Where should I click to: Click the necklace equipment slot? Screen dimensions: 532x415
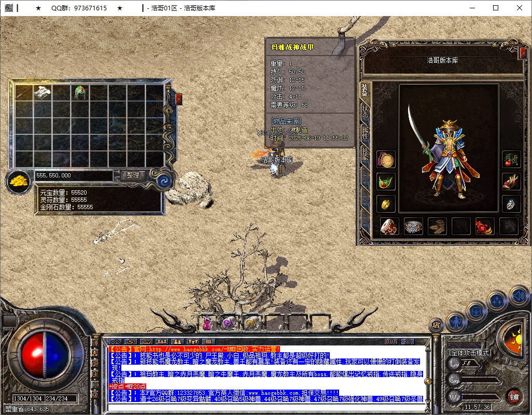tap(386, 182)
